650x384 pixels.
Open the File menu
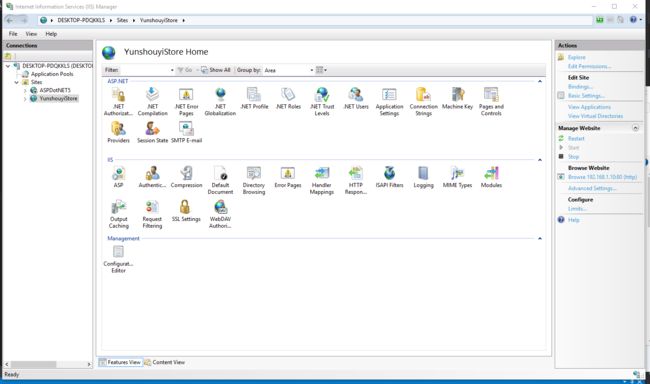click(x=13, y=34)
